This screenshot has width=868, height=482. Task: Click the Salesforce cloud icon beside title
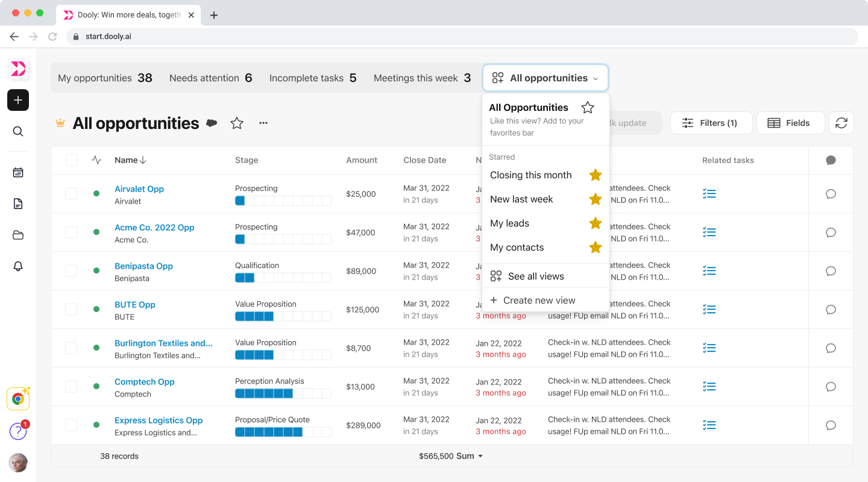(212, 123)
